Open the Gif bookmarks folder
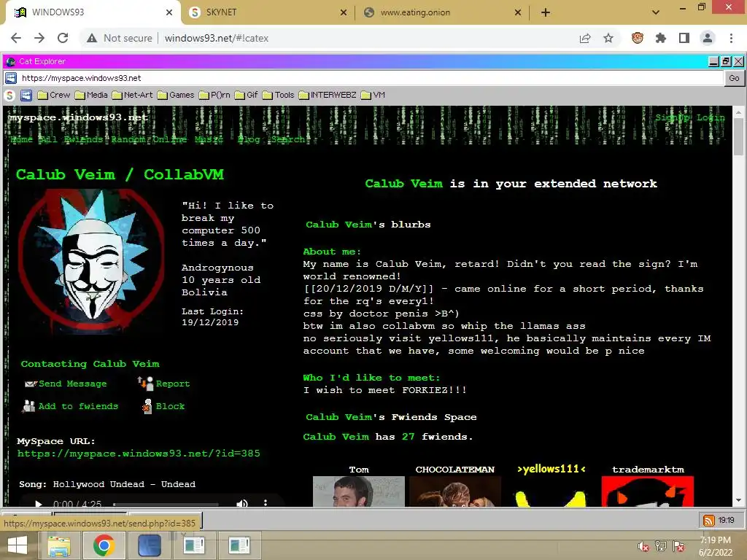This screenshot has width=747, height=560. (247, 96)
